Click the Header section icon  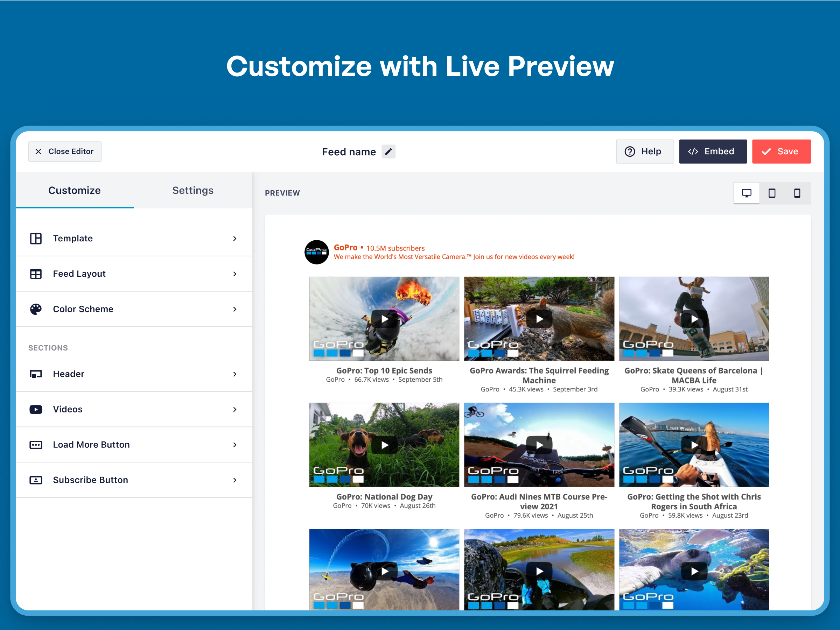point(36,374)
